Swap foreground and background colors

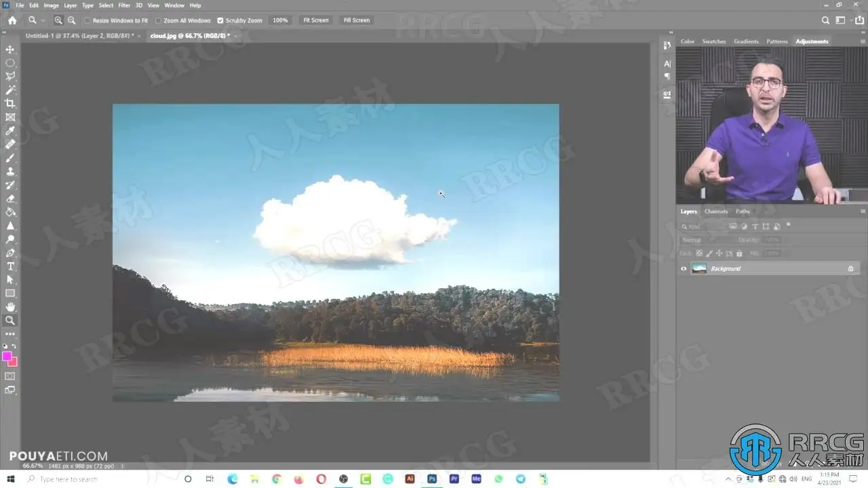(15, 346)
